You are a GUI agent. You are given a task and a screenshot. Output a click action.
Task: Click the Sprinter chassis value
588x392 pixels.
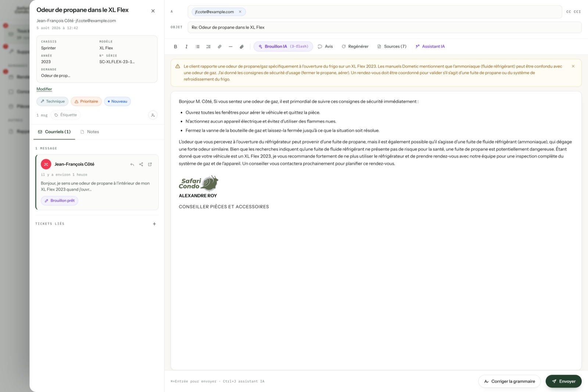49,48
